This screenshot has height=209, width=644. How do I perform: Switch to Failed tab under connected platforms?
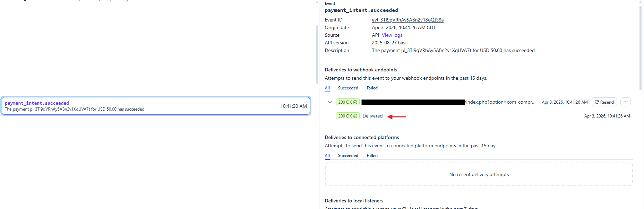372,156
